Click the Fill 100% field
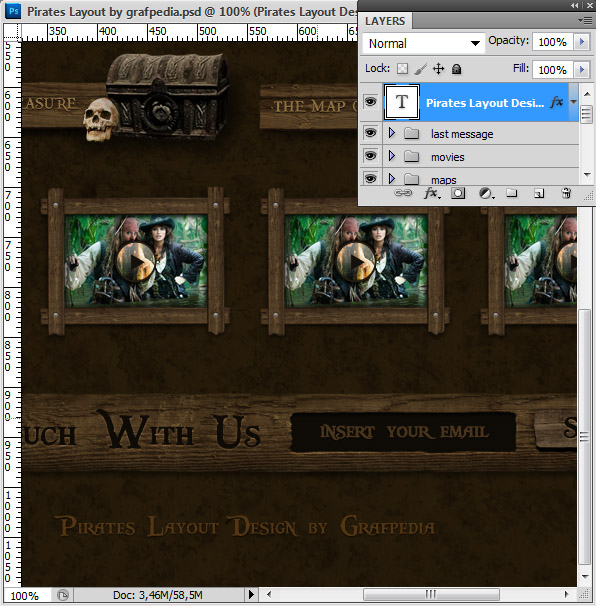 pyautogui.click(x=553, y=70)
